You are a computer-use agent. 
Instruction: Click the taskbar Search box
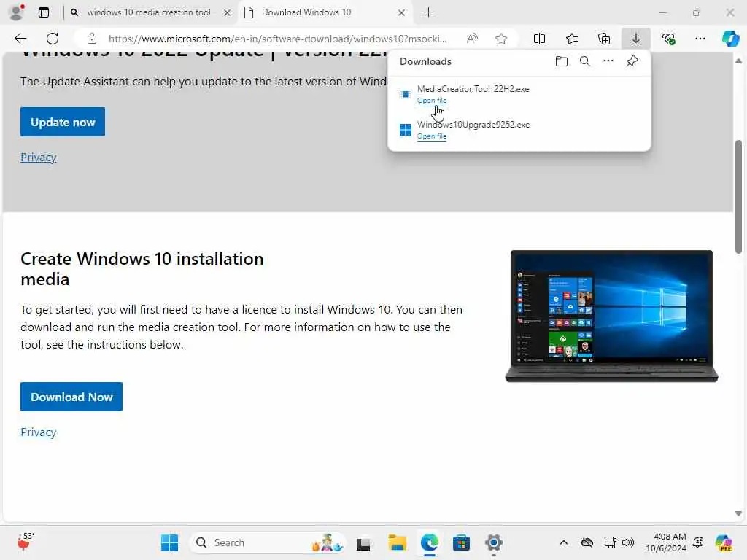pos(268,542)
